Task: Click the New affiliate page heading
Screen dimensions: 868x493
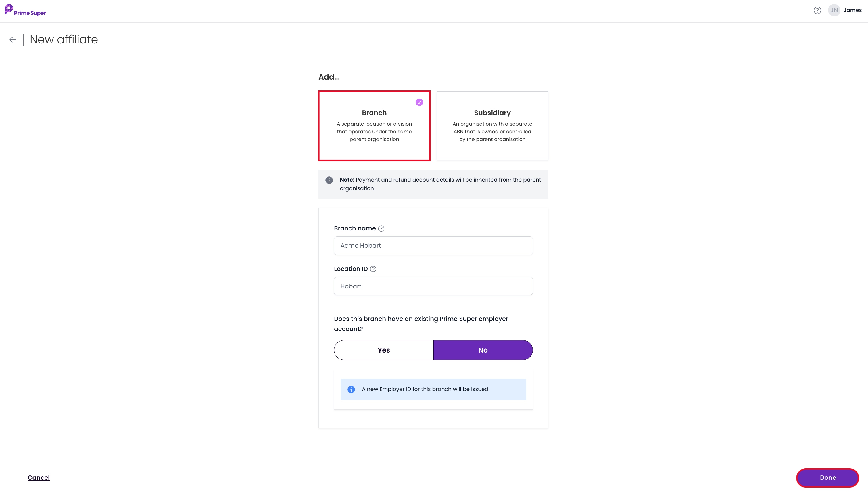Action: pyautogui.click(x=64, y=40)
